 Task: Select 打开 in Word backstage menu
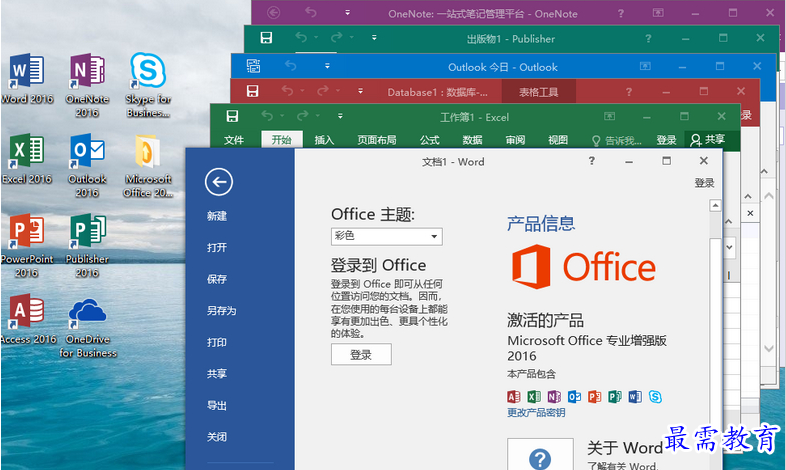tap(217, 248)
